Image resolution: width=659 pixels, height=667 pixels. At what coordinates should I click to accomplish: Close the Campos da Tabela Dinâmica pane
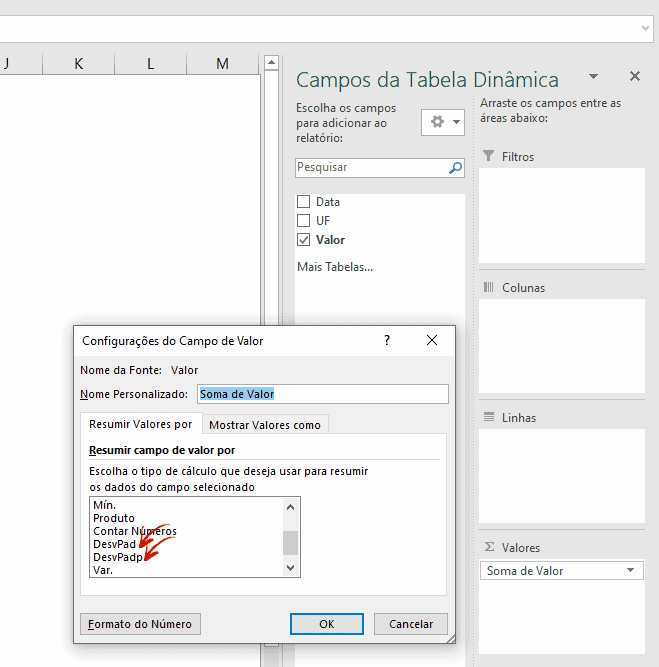(x=634, y=76)
